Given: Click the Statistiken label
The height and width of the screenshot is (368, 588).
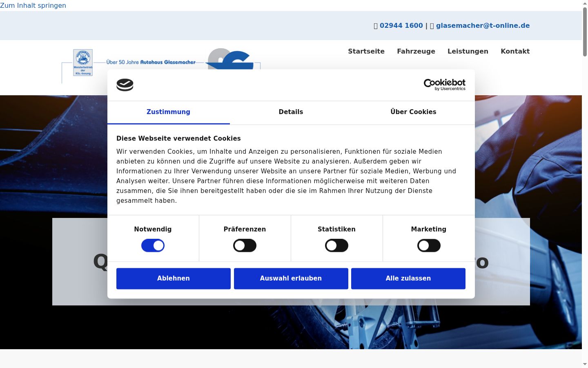Looking at the screenshot, I should click(x=336, y=229).
